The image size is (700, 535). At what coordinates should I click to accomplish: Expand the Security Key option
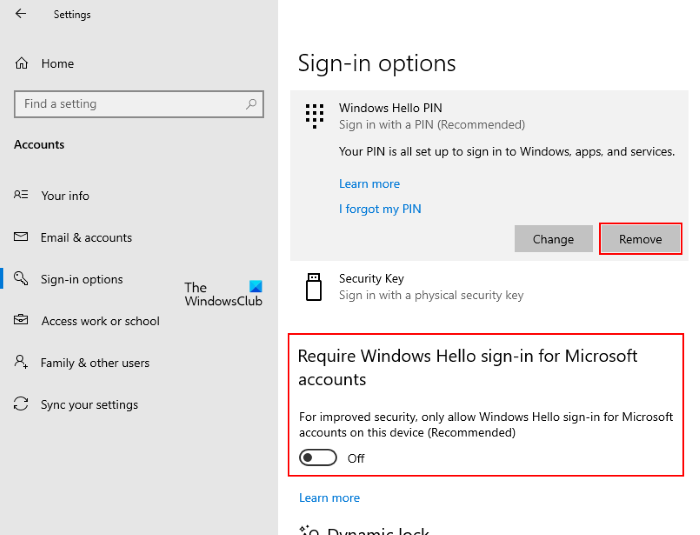click(489, 287)
